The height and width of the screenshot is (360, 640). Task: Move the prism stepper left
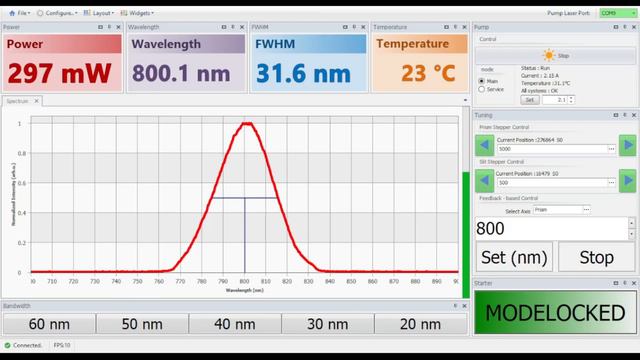pyautogui.click(x=484, y=145)
